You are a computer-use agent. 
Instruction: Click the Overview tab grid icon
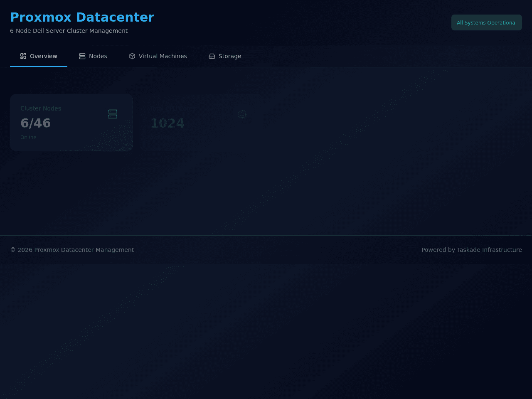pyautogui.click(x=23, y=56)
